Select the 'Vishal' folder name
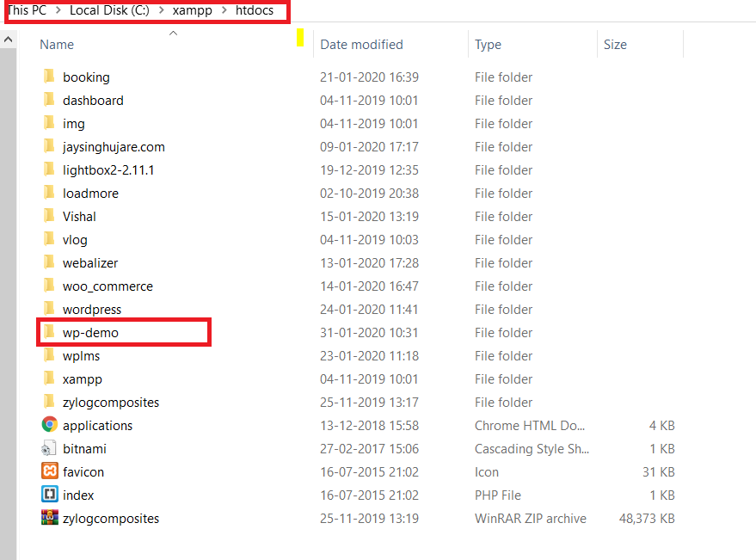The height and width of the screenshot is (560, 756). [79, 217]
